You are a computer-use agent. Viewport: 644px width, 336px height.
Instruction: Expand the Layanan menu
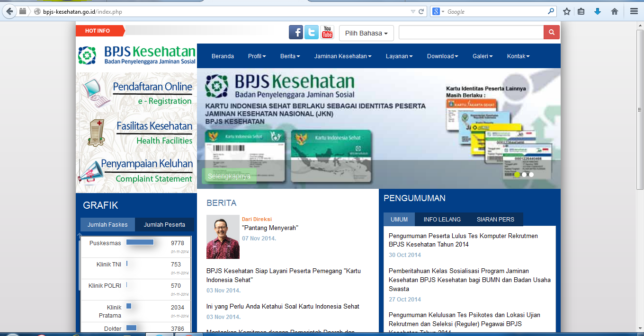click(x=399, y=56)
